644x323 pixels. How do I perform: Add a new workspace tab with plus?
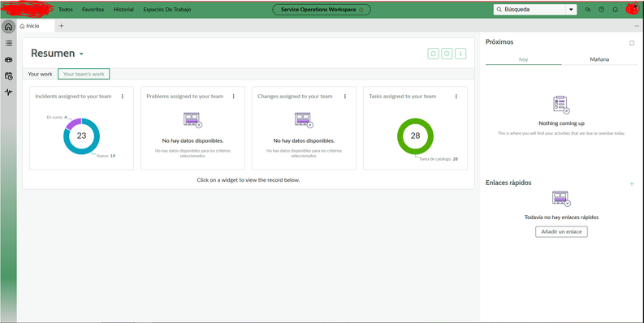pyautogui.click(x=61, y=26)
